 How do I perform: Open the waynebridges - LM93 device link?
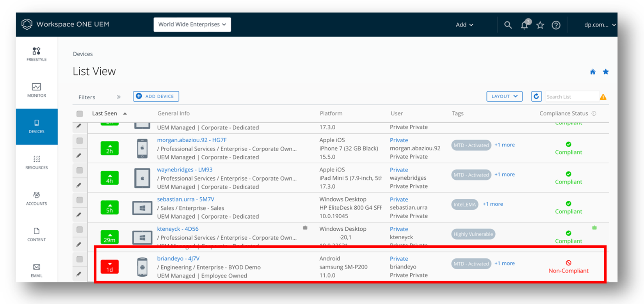(x=185, y=170)
